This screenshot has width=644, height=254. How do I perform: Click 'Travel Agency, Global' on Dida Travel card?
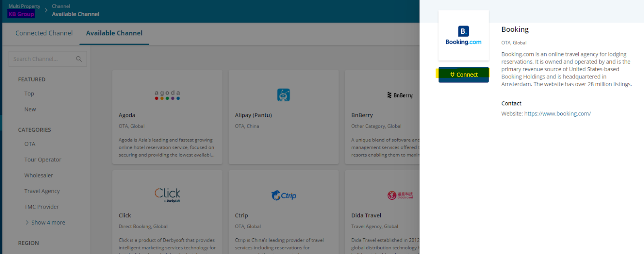coord(375,226)
